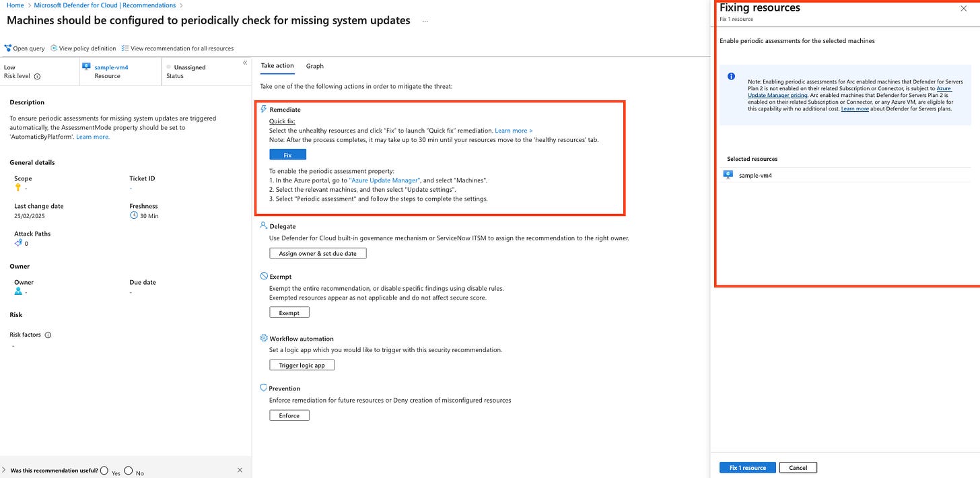Switch to the Graph tab
980x478 pixels.
[314, 66]
